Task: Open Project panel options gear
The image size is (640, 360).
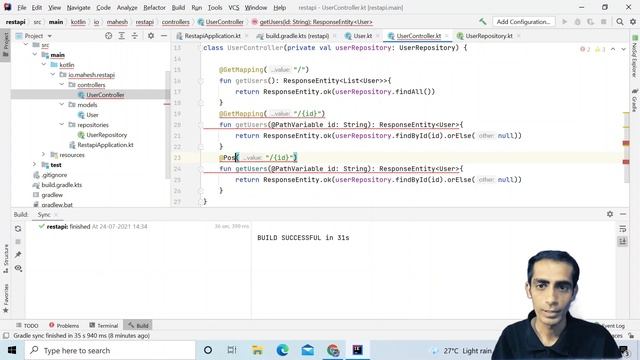Action: [151, 36]
